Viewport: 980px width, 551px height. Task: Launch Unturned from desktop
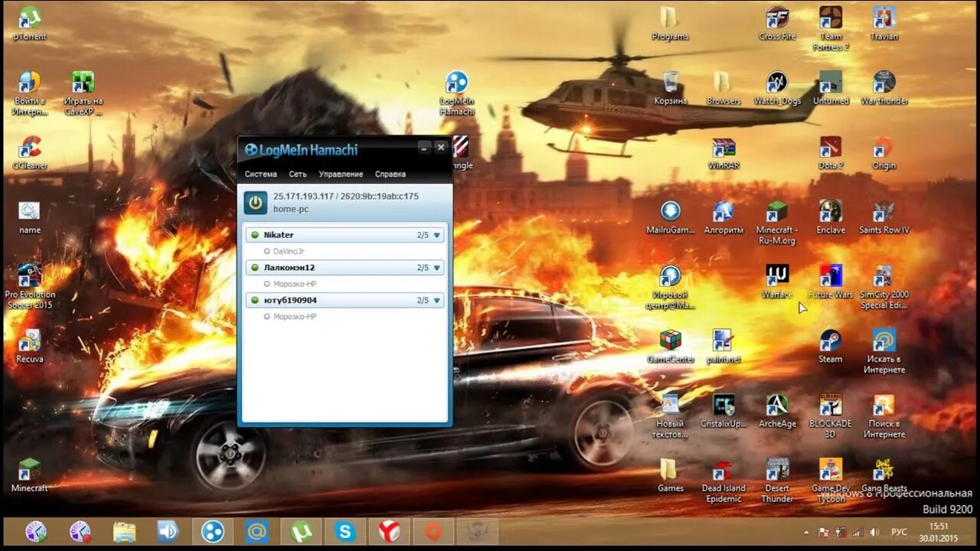click(x=831, y=87)
